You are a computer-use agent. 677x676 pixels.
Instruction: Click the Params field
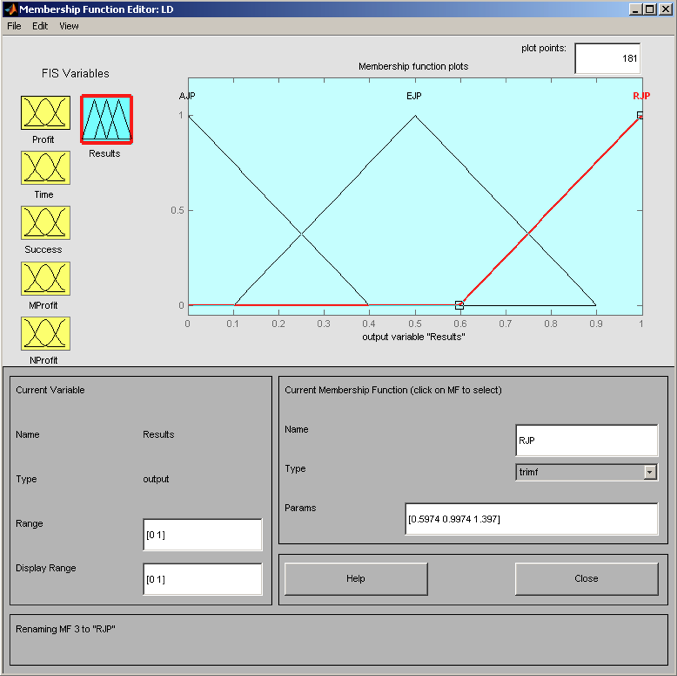coord(531,519)
